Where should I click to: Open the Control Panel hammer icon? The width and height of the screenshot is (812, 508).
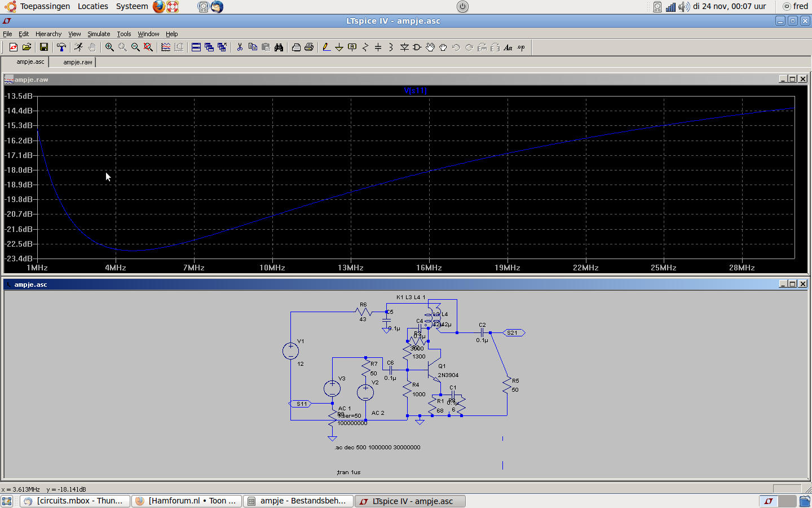point(61,47)
